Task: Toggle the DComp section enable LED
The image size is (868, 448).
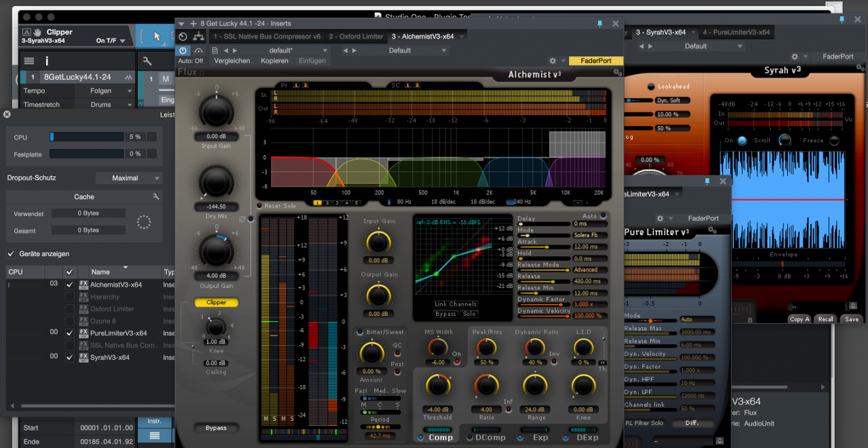Action: coord(469,438)
